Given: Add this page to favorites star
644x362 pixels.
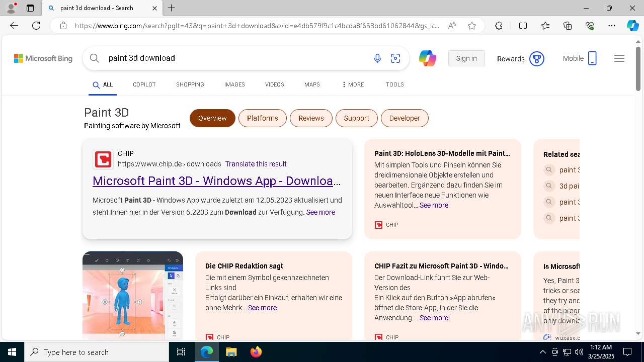Looking at the screenshot, I should tap(472, 26).
